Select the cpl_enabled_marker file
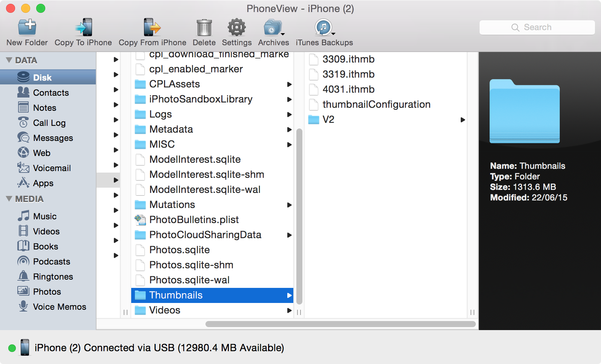 coord(212,69)
